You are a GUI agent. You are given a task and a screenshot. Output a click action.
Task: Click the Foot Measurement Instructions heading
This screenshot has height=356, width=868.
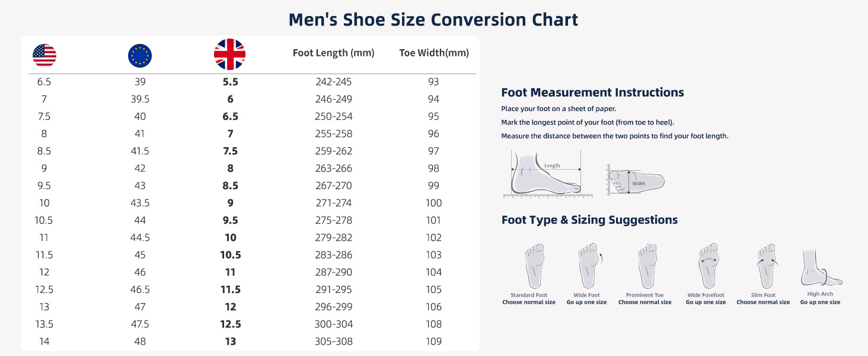pos(592,93)
